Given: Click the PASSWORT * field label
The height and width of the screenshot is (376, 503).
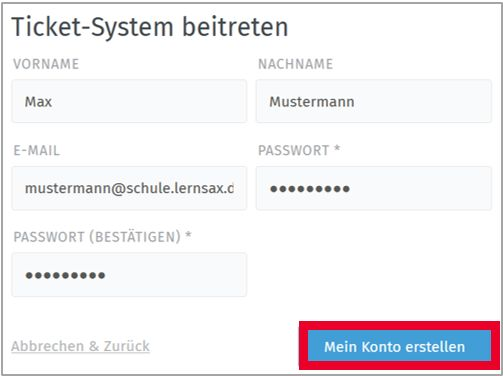Looking at the screenshot, I should click(x=299, y=150).
